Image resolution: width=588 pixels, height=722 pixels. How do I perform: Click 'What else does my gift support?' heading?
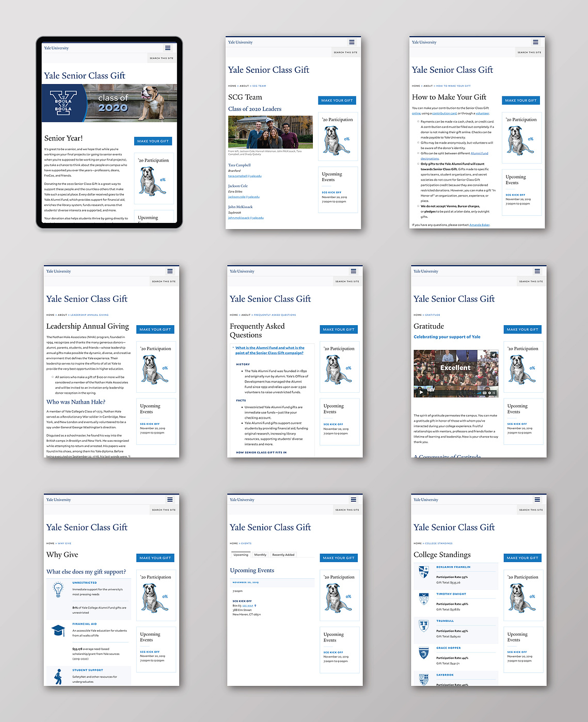(x=86, y=572)
